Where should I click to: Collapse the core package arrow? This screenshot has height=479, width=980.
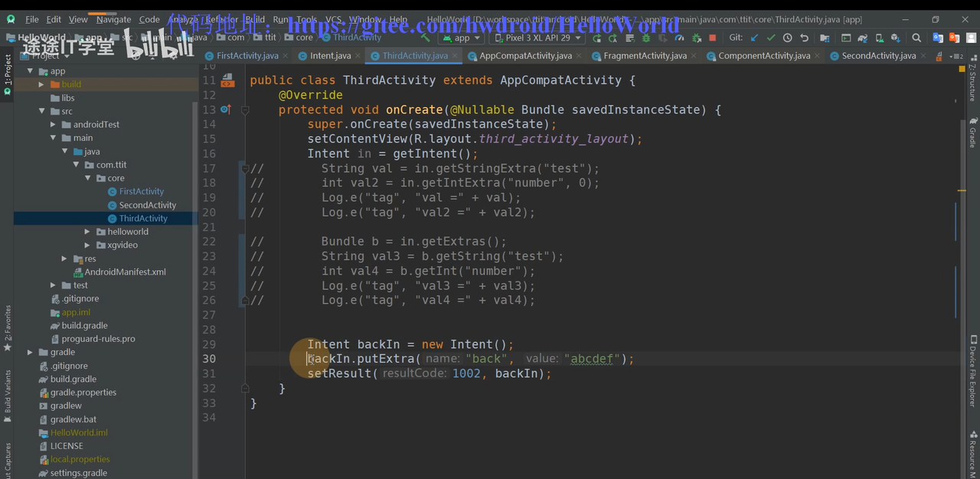(x=87, y=178)
